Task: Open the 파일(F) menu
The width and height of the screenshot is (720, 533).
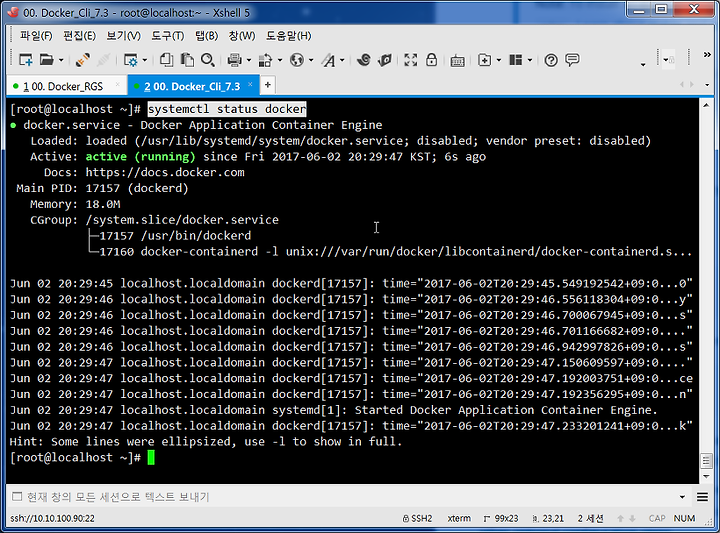Action: (36, 36)
